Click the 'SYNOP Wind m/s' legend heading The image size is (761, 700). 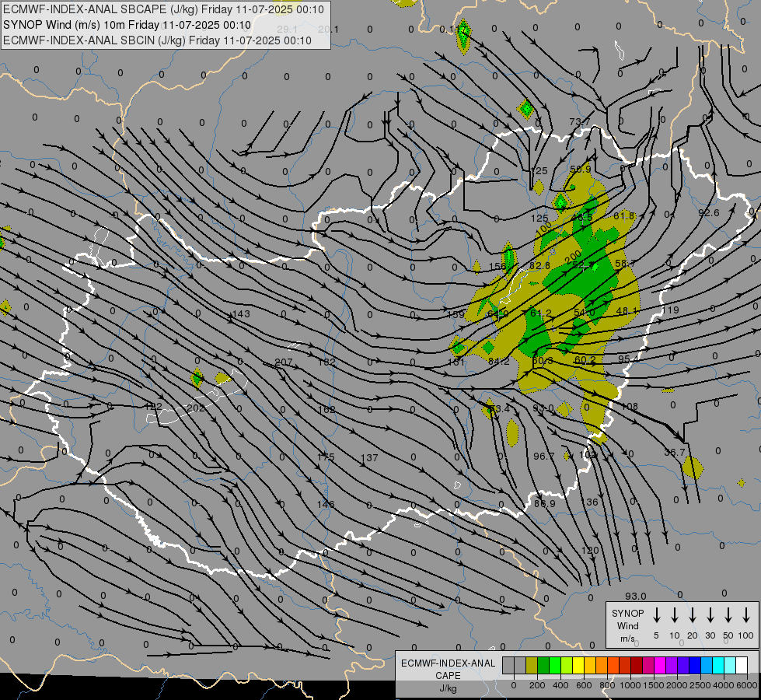pos(627,625)
